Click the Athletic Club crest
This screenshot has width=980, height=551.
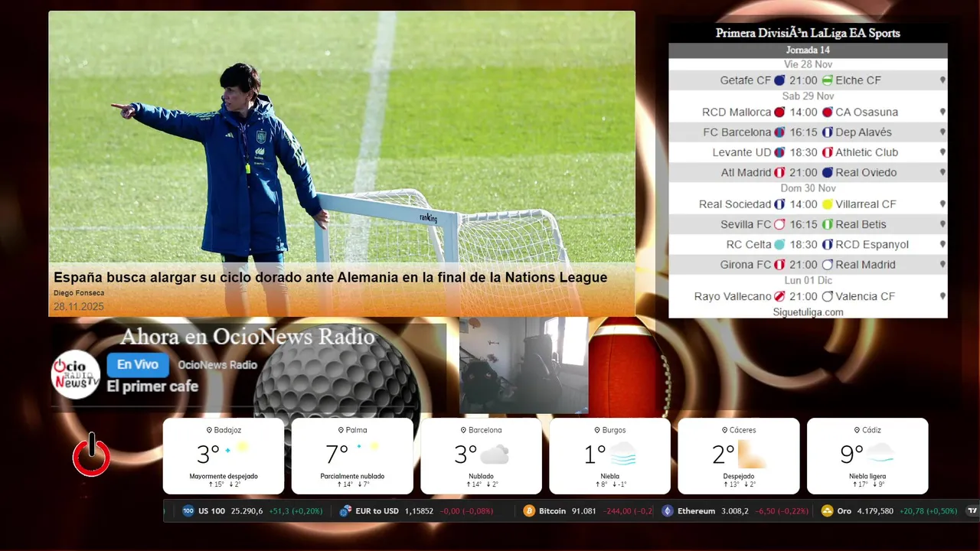click(827, 152)
